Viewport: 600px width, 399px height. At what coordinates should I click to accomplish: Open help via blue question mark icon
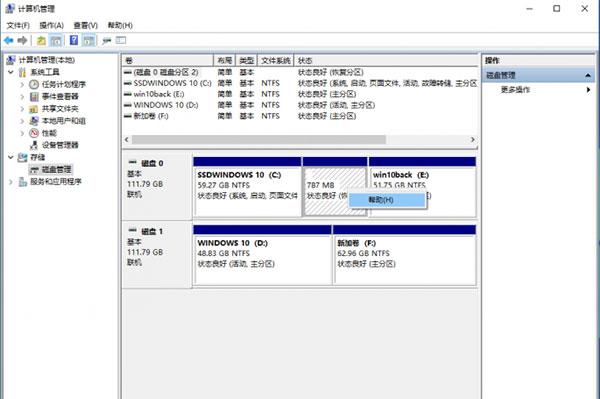74,40
